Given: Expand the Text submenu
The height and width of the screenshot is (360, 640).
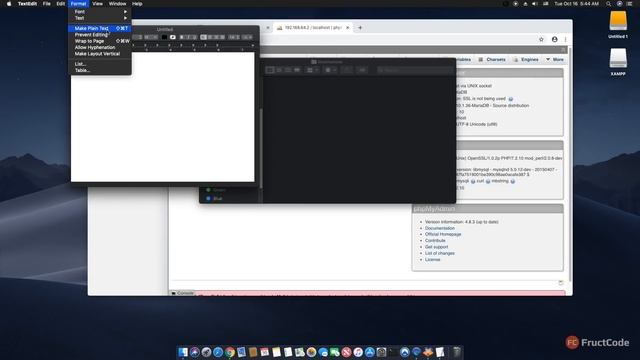Looking at the screenshot, I should pos(100,18).
